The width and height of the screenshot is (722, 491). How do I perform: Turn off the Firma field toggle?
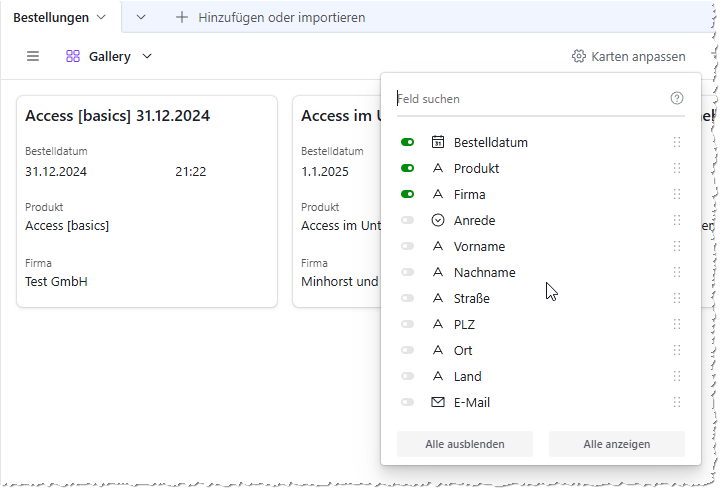tap(408, 194)
